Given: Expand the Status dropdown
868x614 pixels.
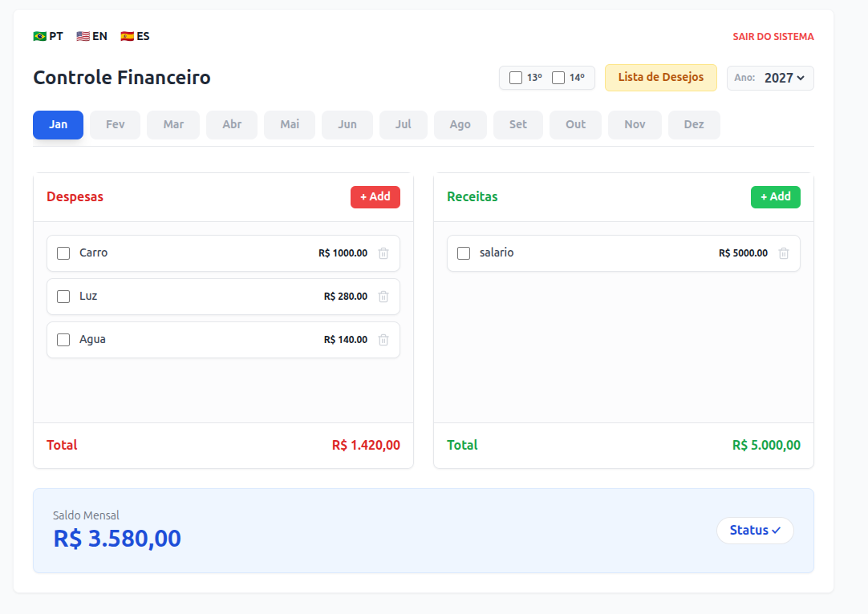Looking at the screenshot, I should pyautogui.click(x=754, y=530).
